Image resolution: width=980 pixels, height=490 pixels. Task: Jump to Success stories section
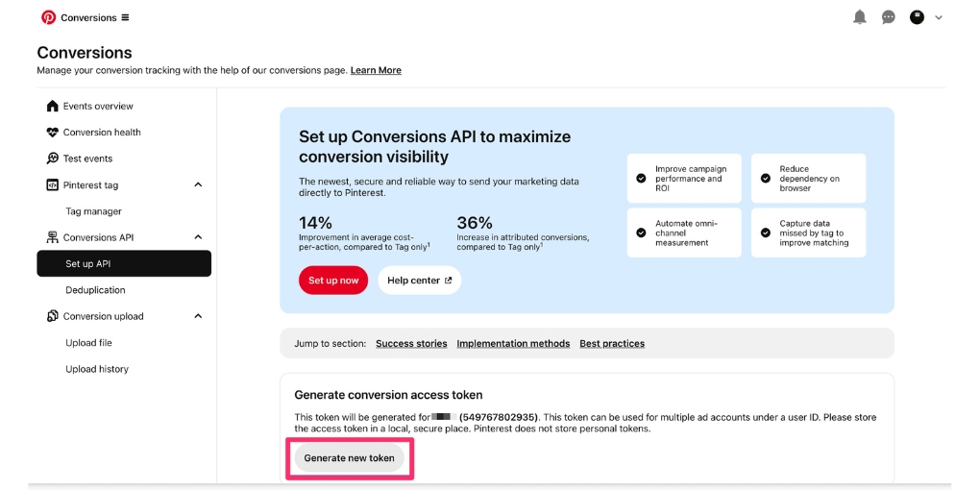click(x=411, y=343)
